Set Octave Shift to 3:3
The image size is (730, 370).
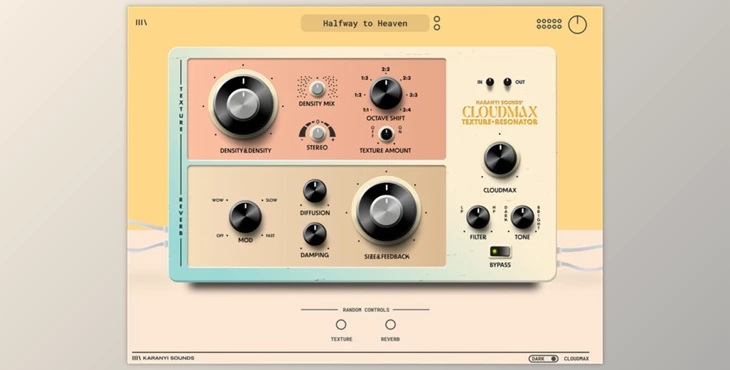point(412,95)
